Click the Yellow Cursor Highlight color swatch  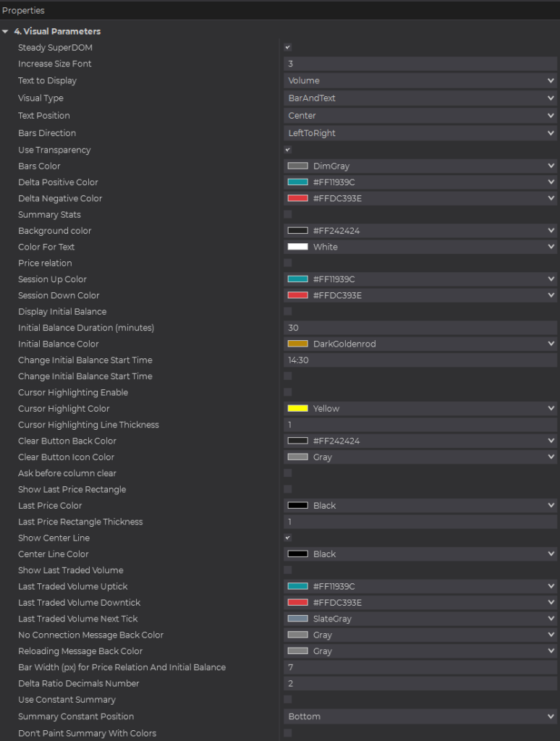click(x=298, y=408)
